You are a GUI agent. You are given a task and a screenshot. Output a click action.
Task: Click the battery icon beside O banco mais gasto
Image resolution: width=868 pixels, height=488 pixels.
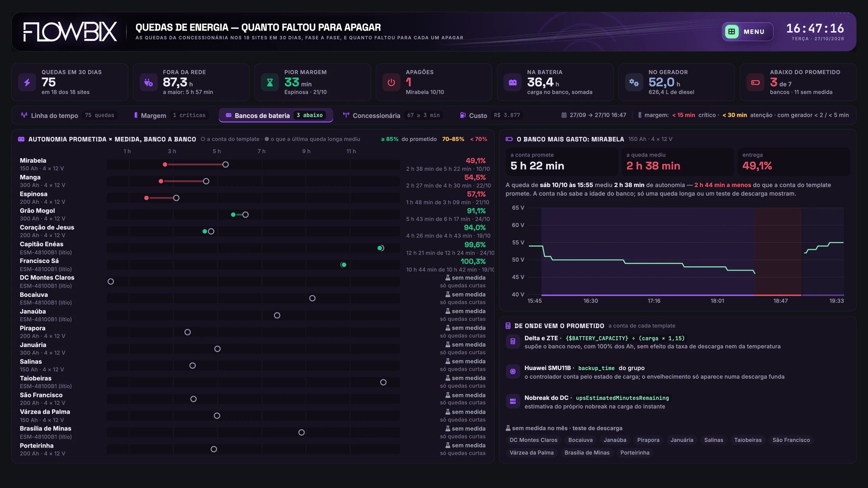pos(509,139)
